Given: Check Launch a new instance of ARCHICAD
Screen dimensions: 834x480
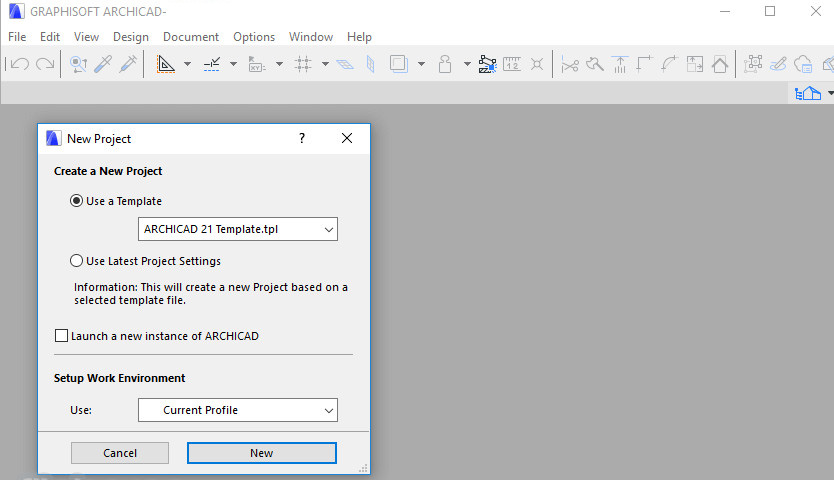Looking at the screenshot, I should 62,336.
